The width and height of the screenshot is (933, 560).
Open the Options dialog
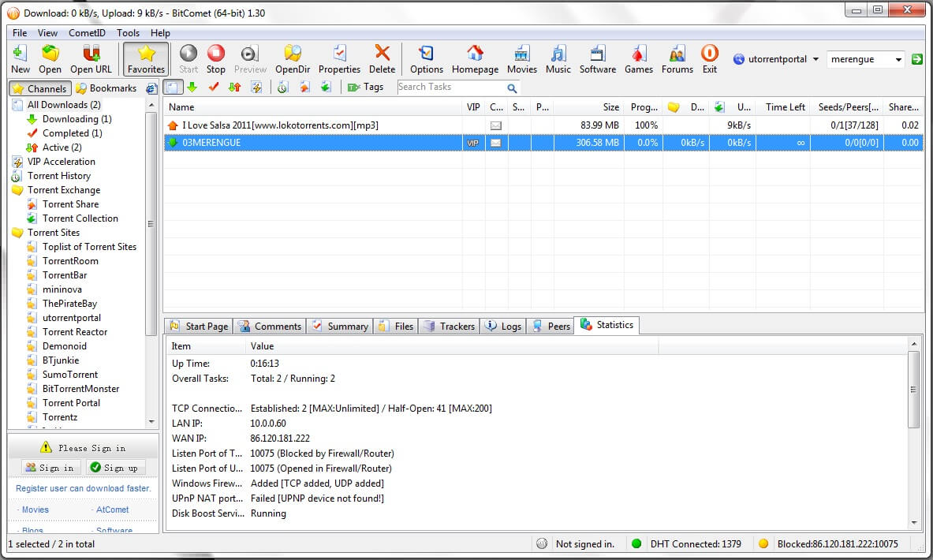(426, 59)
